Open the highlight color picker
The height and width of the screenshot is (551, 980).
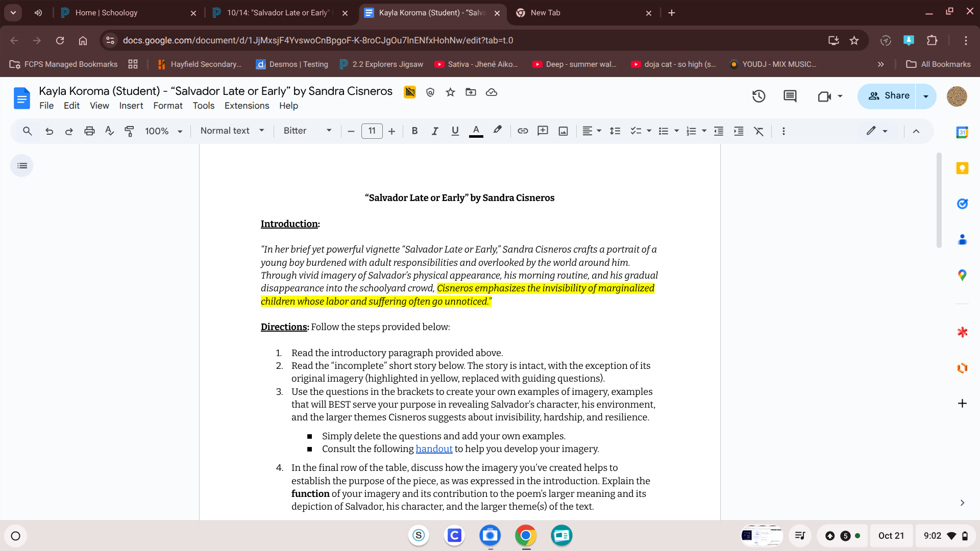coord(497,131)
